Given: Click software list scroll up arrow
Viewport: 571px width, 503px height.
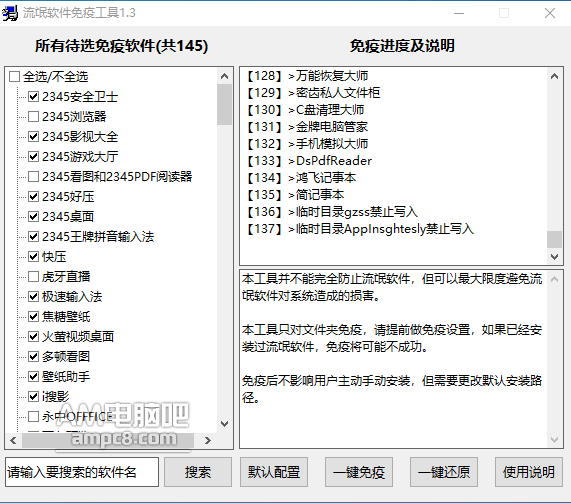Looking at the screenshot, I should 224,76.
